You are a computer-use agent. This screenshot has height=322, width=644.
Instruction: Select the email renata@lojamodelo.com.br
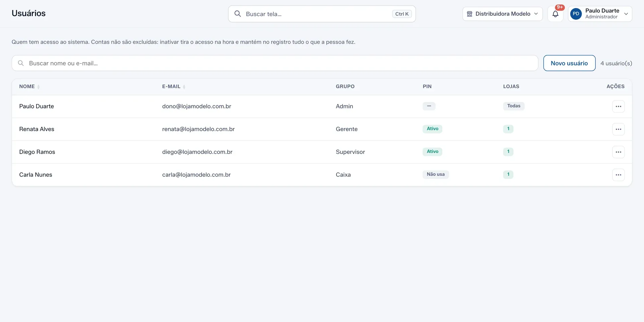(198, 129)
